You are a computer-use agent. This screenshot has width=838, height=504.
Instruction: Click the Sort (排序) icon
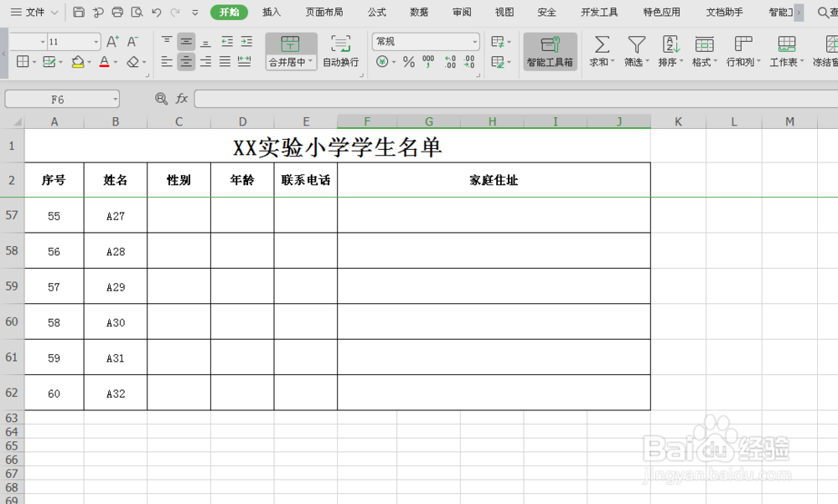[x=670, y=44]
